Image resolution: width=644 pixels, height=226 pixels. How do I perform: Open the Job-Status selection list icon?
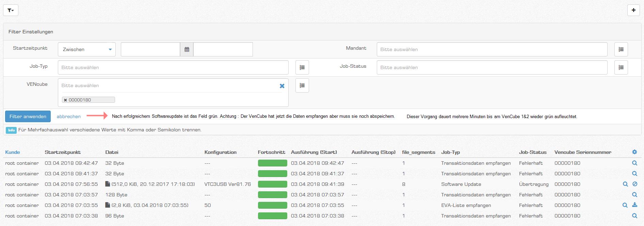[621, 67]
